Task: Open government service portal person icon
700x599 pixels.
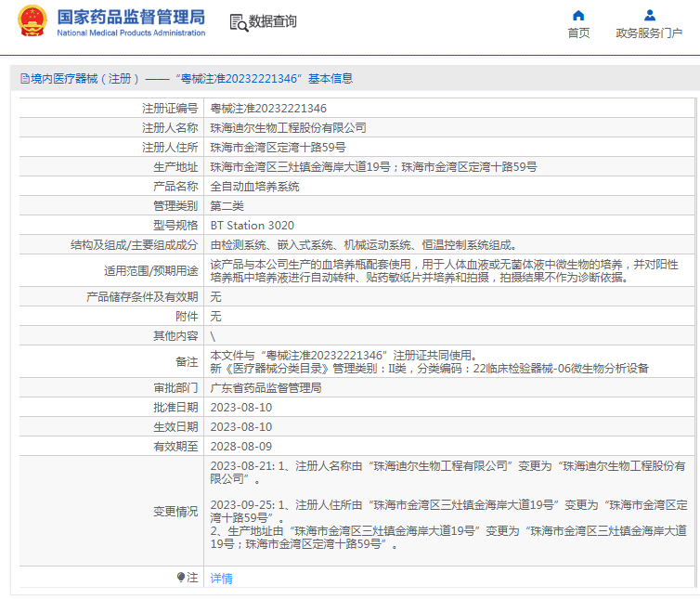Action: (650, 16)
